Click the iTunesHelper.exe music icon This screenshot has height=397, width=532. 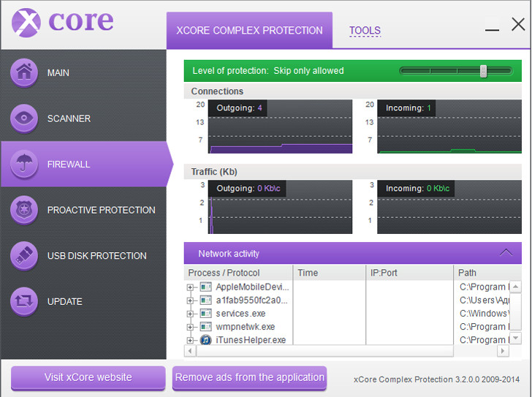click(205, 340)
